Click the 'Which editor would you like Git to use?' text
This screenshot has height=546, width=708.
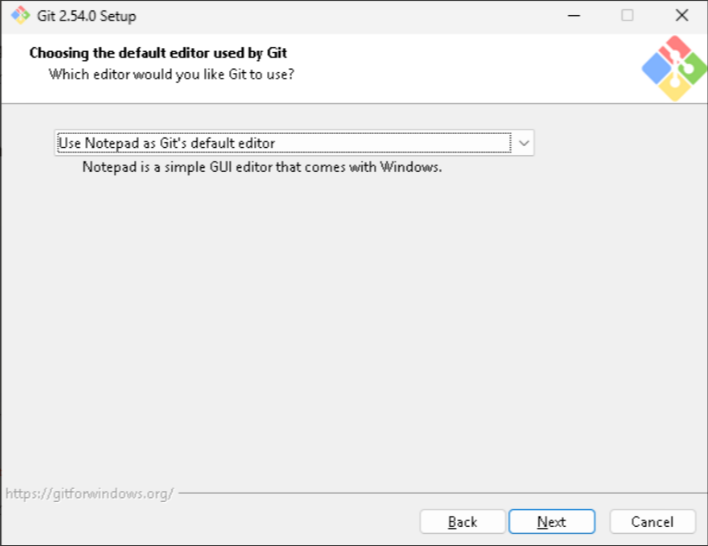click(x=172, y=74)
